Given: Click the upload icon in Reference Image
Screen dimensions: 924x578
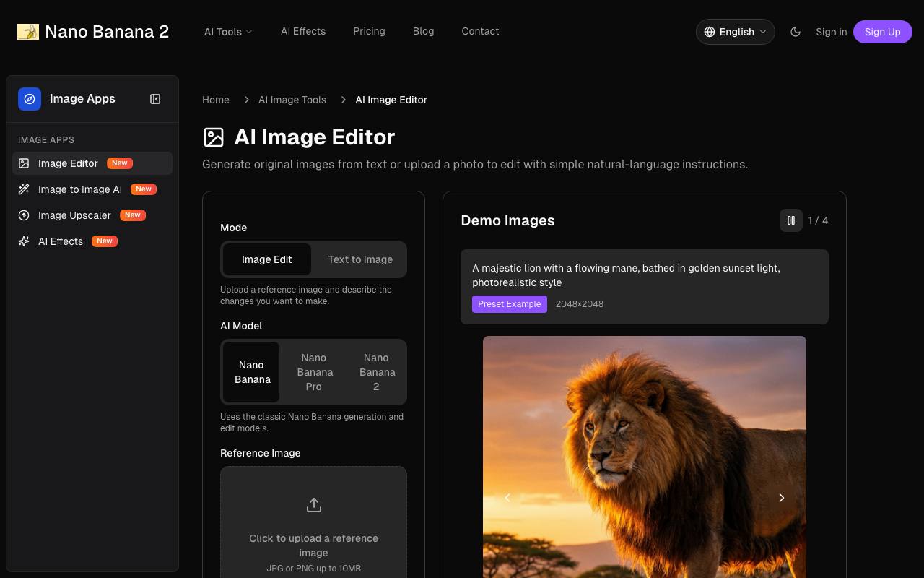Looking at the screenshot, I should pyautogui.click(x=313, y=505).
